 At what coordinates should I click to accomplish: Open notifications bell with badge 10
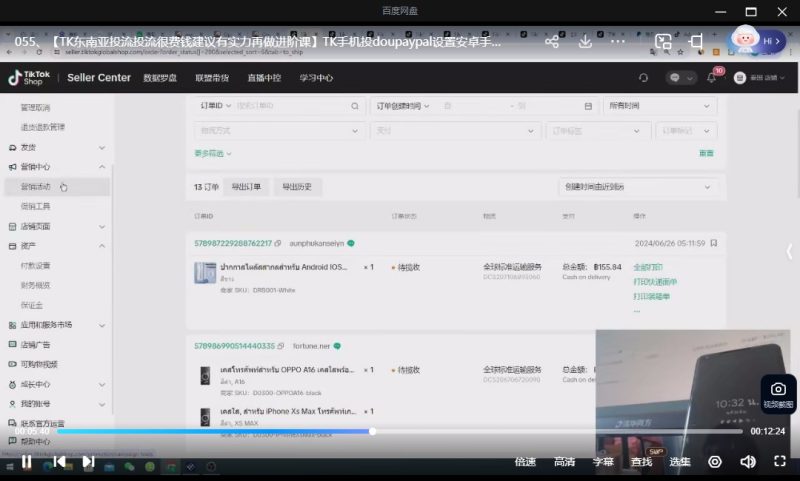[x=712, y=78]
